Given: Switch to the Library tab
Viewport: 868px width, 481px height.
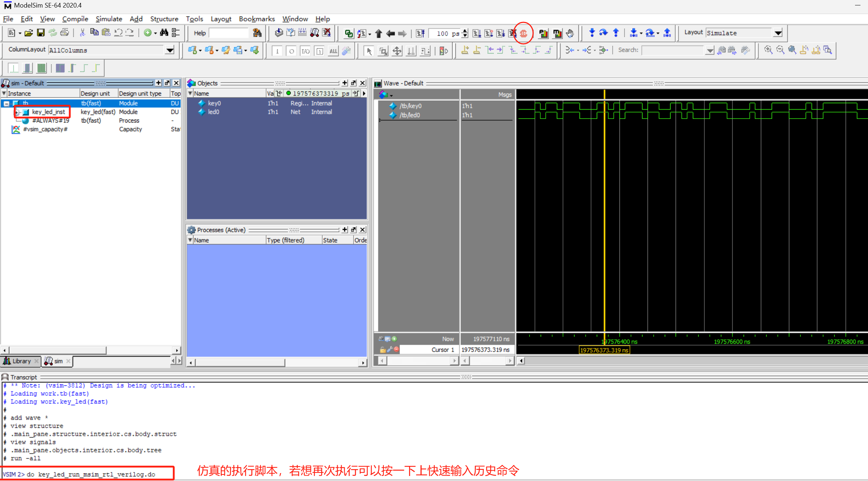Looking at the screenshot, I should [21, 361].
